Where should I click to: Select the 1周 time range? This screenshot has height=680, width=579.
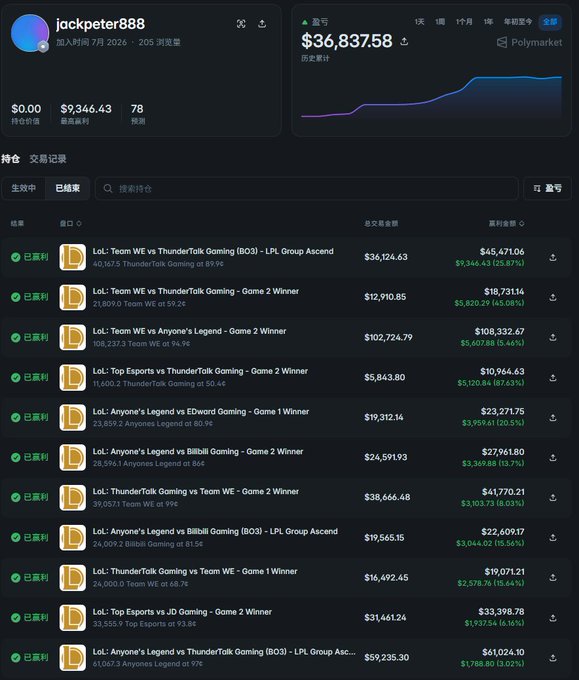click(440, 22)
